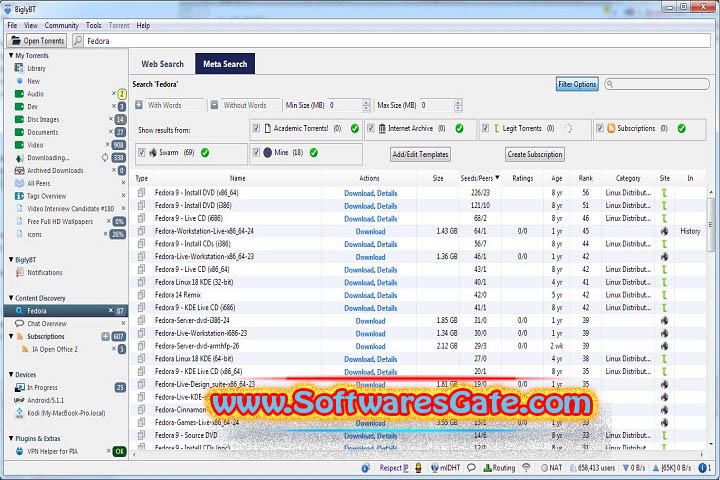The image size is (720, 480).
Task: Toggle the Legit Torrents checkbox
Action: [485, 128]
